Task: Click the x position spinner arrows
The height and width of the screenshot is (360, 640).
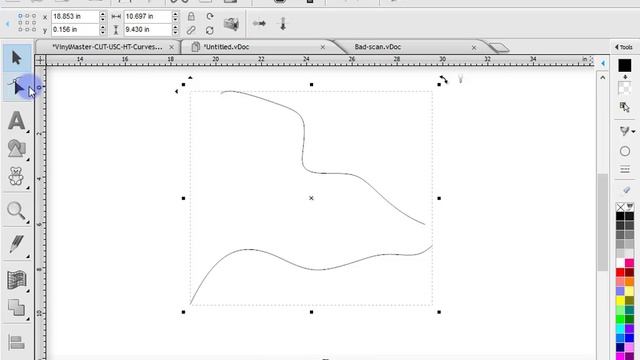Action: (103, 16)
